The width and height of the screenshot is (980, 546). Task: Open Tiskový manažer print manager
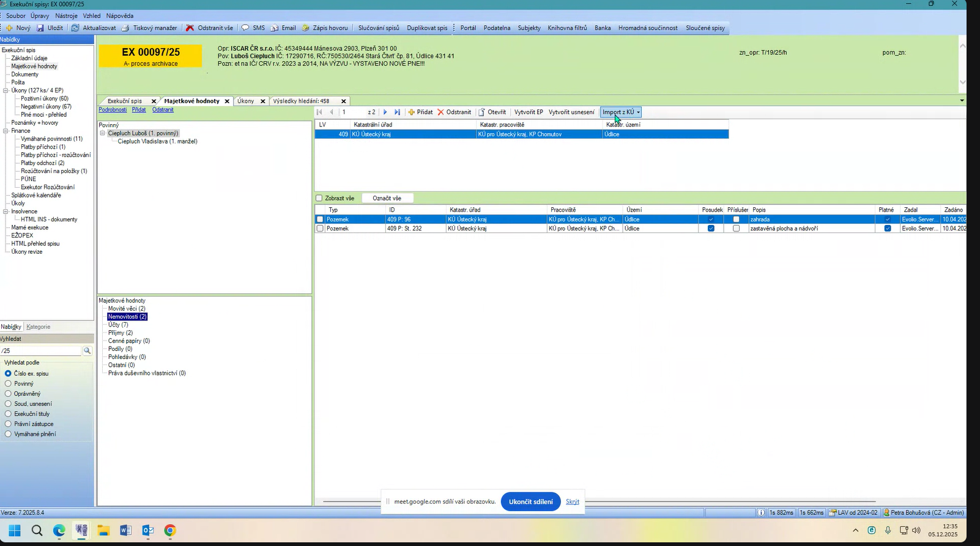[x=125, y=28]
